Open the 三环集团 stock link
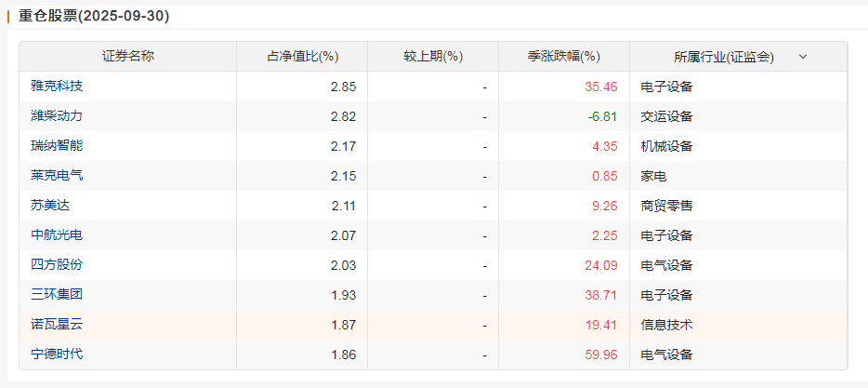The height and width of the screenshot is (388, 868). (x=57, y=294)
